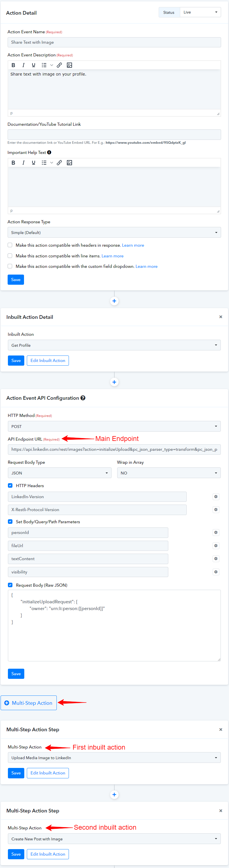Add step via plus below Inbuilt Action Detail
Screen dimensions: 229x868
(x=114, y=382)
